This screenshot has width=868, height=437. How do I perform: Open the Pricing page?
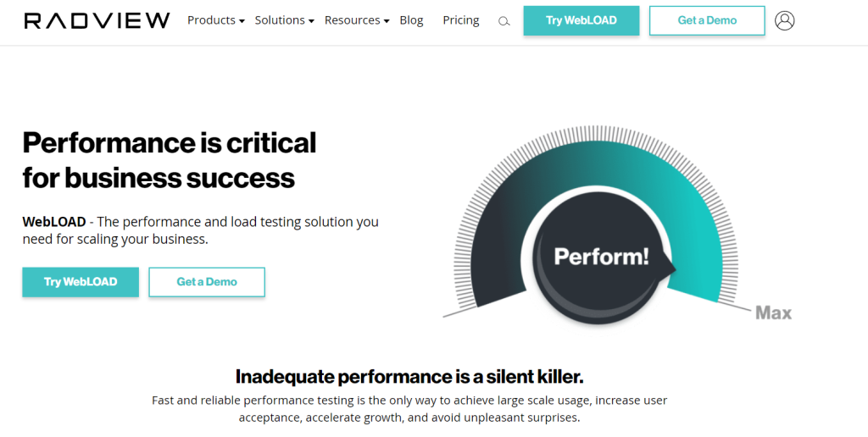click(x=461, y=20)
